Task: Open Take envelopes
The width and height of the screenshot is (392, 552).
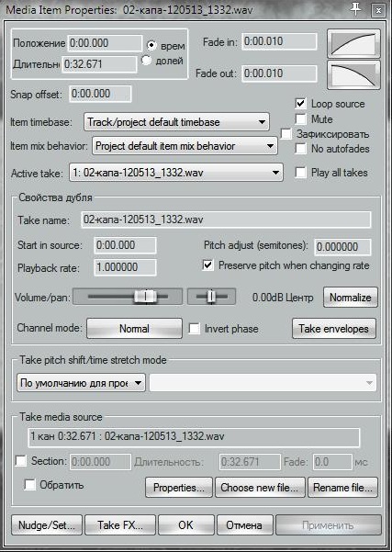Action: pos(334,329)
